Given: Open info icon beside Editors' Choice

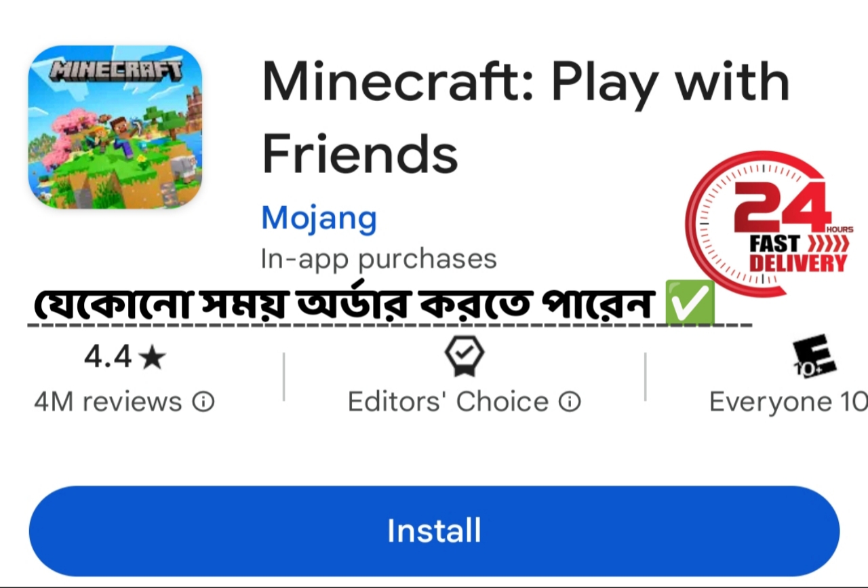Looking at the screenshot, I should tap(570, 403).
